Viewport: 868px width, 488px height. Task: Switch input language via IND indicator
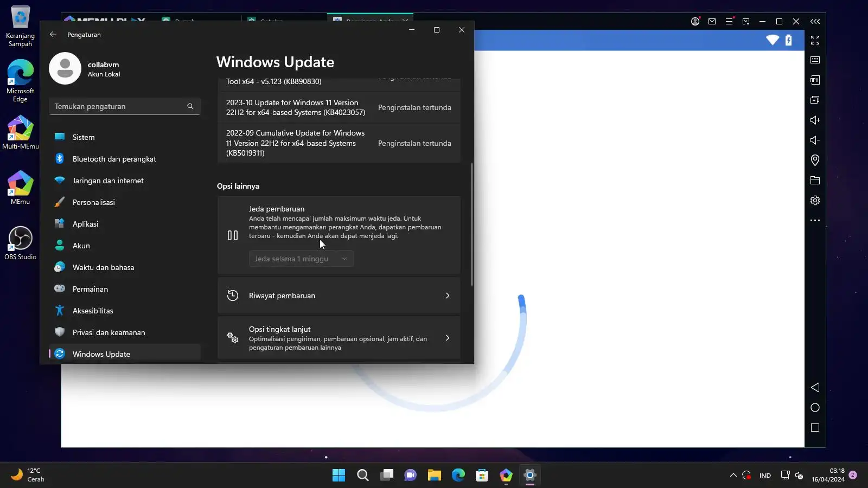pyautogui.click(x=765, y=476)
